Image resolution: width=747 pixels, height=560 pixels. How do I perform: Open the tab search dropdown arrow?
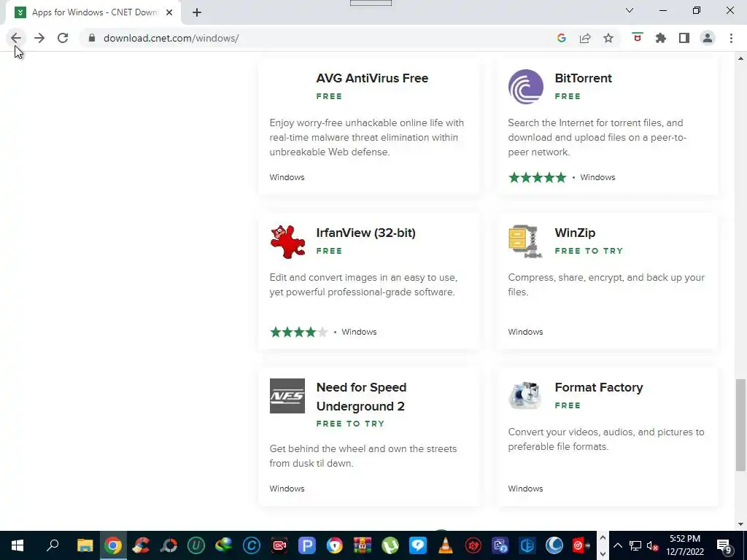coord(630,10)
